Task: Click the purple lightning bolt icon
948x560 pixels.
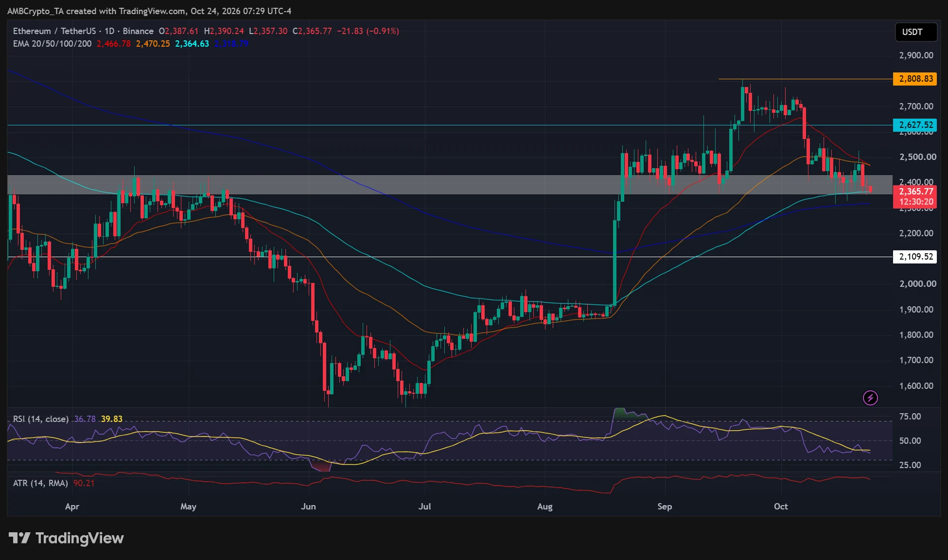Action: (870, 398)
